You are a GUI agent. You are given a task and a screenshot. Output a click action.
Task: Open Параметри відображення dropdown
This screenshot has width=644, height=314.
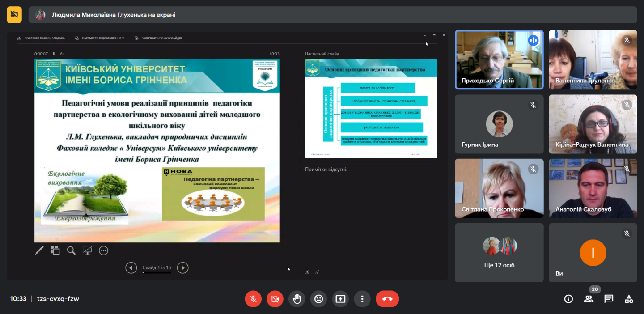coord(100,38)
